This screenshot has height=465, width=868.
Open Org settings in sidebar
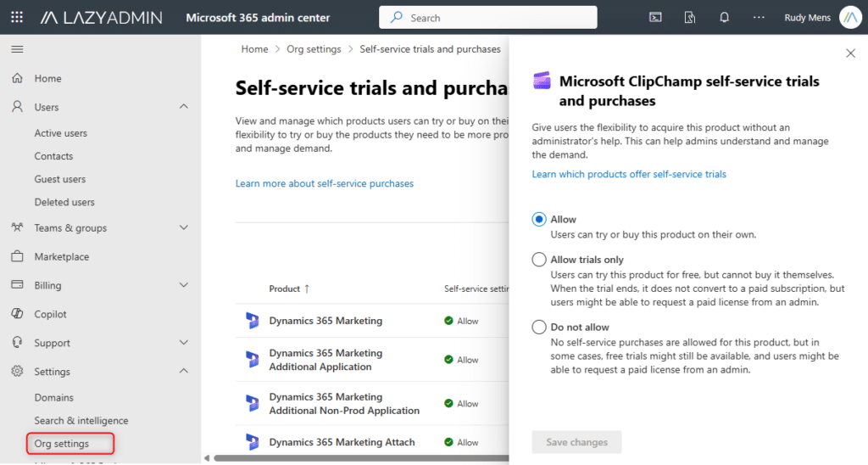[x=61, y=444]
